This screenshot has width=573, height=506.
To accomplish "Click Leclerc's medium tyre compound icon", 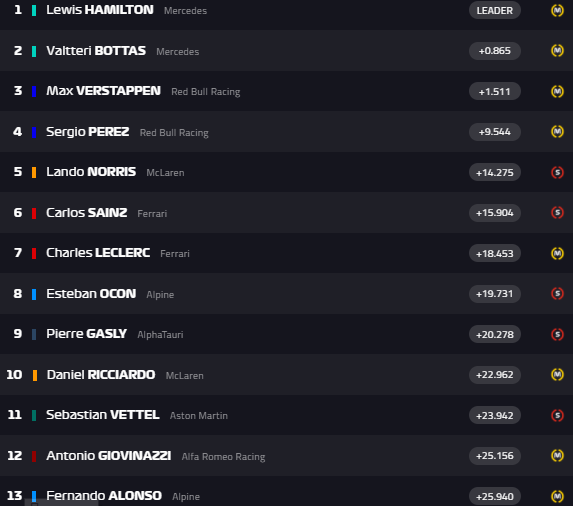I will pyautogui.click(x=557, y=253).
